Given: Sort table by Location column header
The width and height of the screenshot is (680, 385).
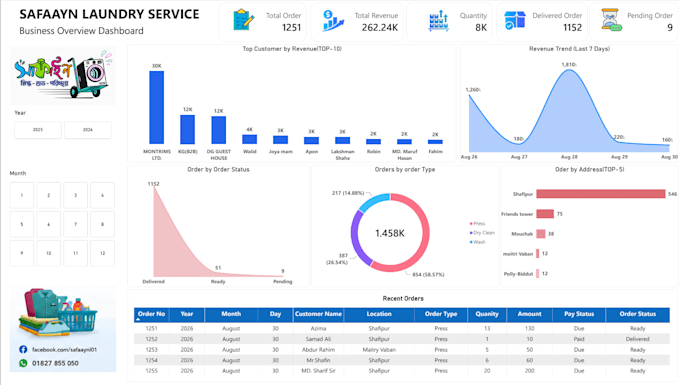Looking at the screenshot, I should point(379,314).
